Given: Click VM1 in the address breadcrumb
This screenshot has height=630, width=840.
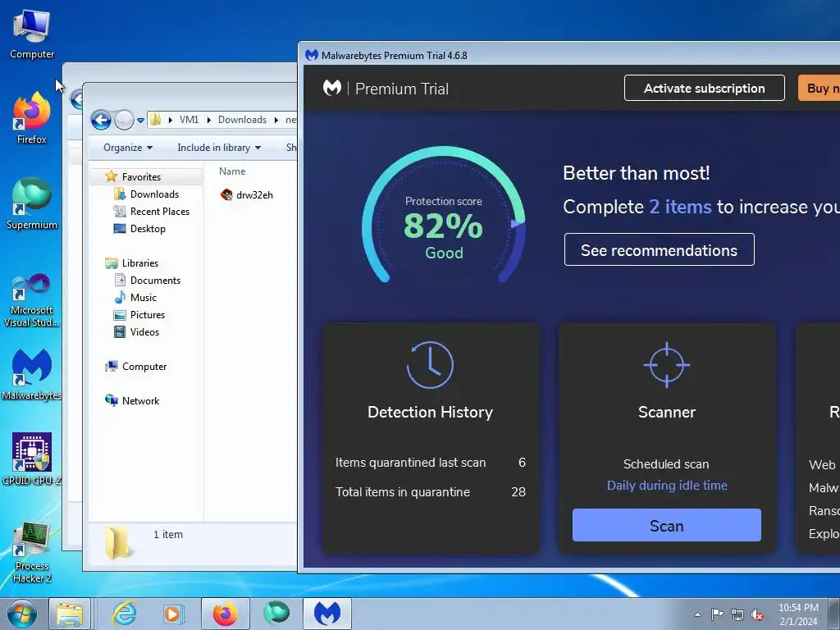Looking at the screenshot, I should coord(189,120).
